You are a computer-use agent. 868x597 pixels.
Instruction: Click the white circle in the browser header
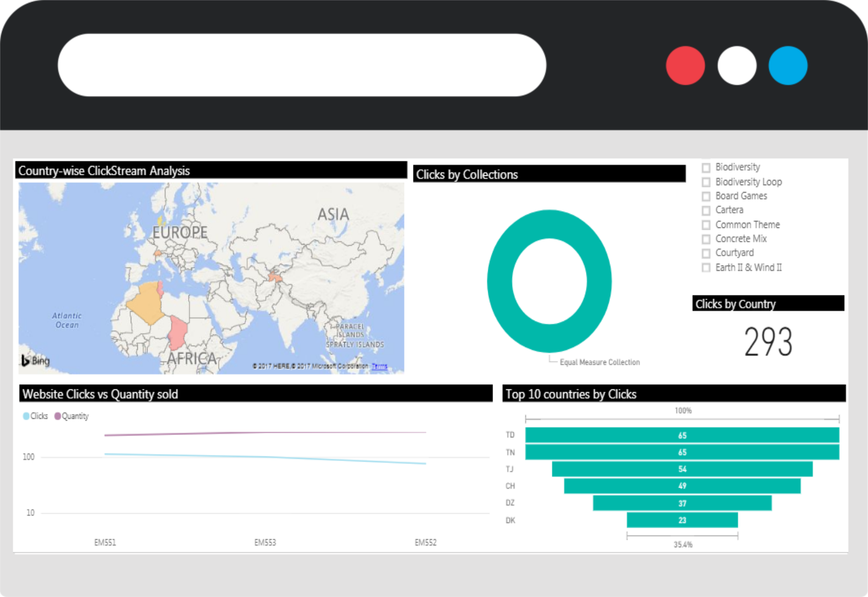(737, 65)
